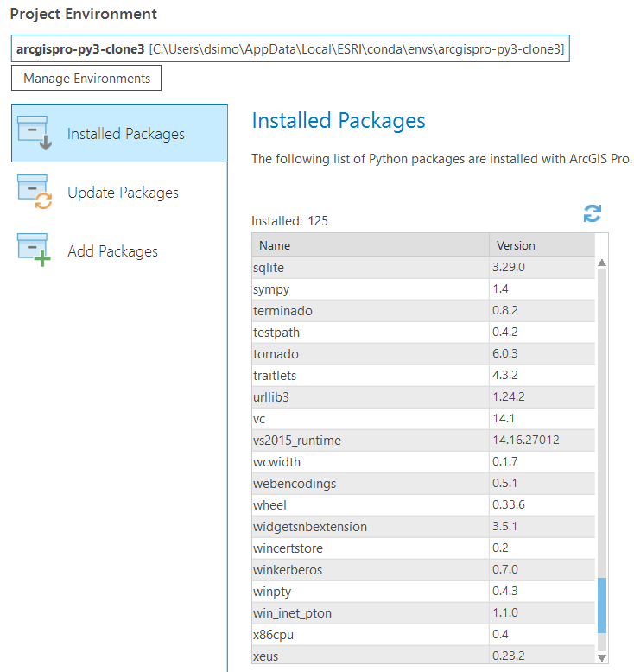The image size is (634, 672).
Task: Click the blue scrollbar thumb
Action: (x=602, y=605)
